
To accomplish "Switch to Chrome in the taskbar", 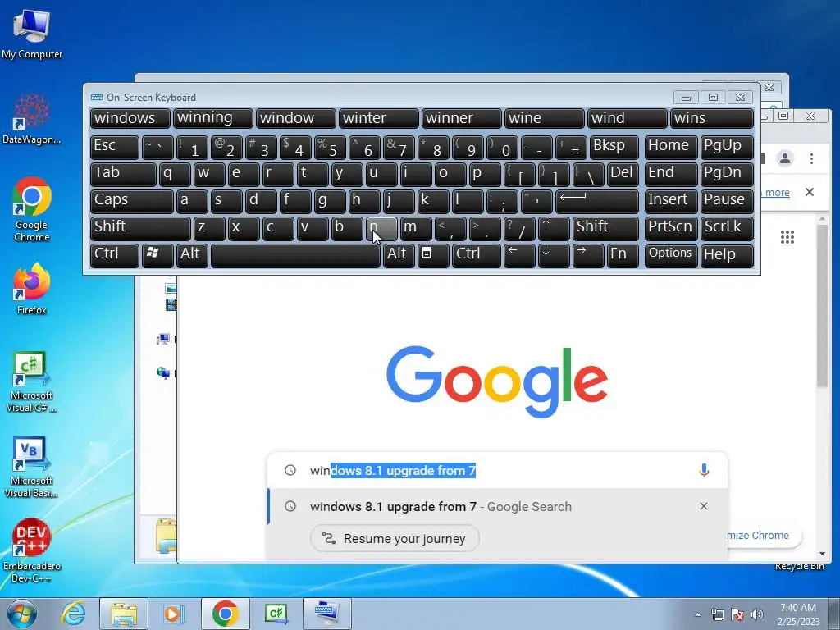I will click(225, 614).
